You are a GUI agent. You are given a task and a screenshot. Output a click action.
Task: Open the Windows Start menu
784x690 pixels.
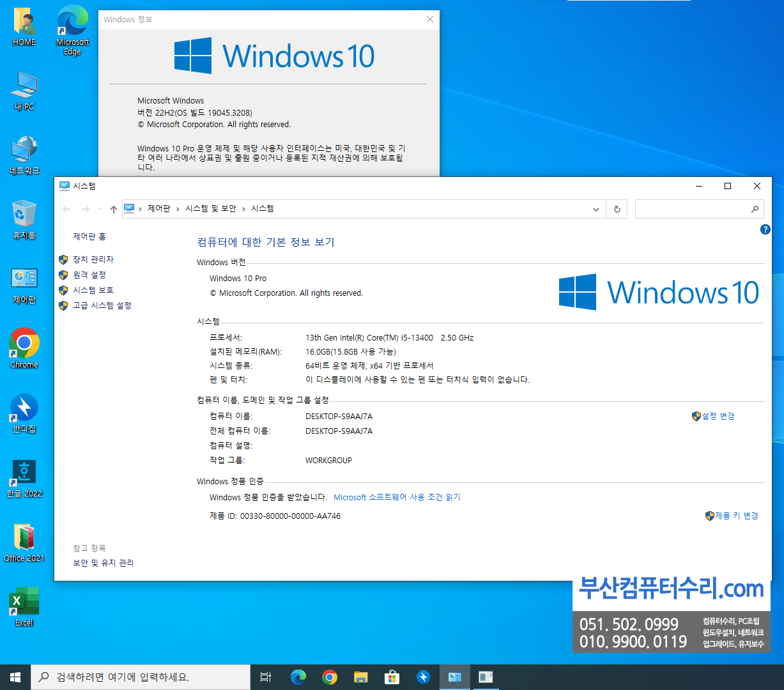coord(15,677)
